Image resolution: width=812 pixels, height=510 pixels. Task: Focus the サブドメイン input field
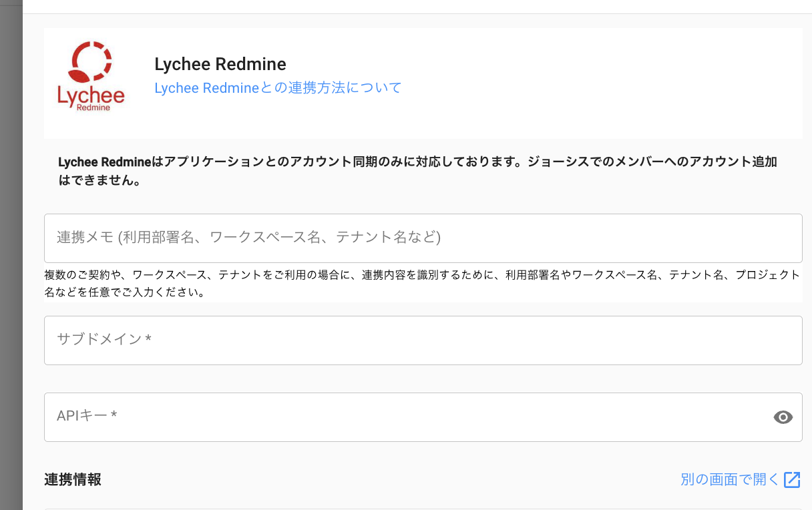pos(423,340)
